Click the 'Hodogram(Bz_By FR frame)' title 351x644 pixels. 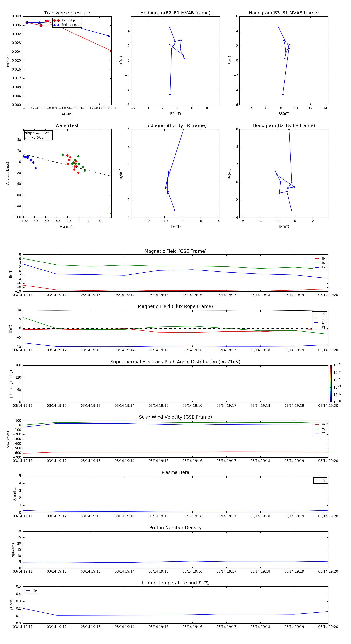[x=175, y=125]
